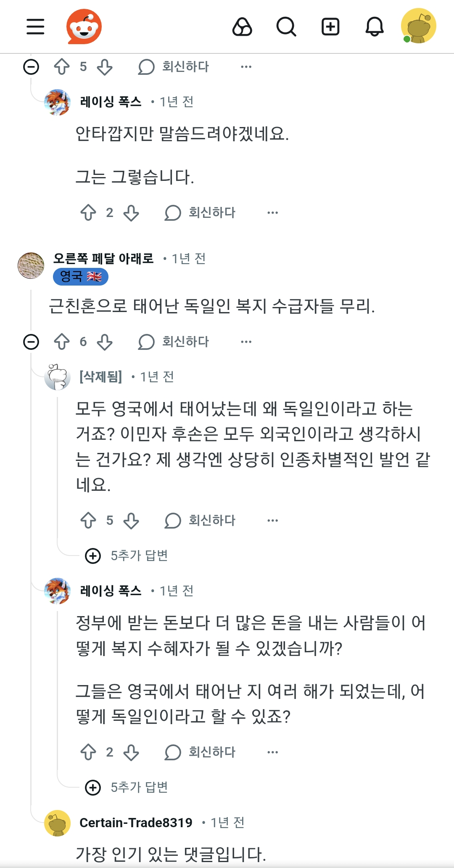The image size is (454, 868).
Task: Expand 5 more replies under 레이싱 폭스 comment
Action: (127, 787)
